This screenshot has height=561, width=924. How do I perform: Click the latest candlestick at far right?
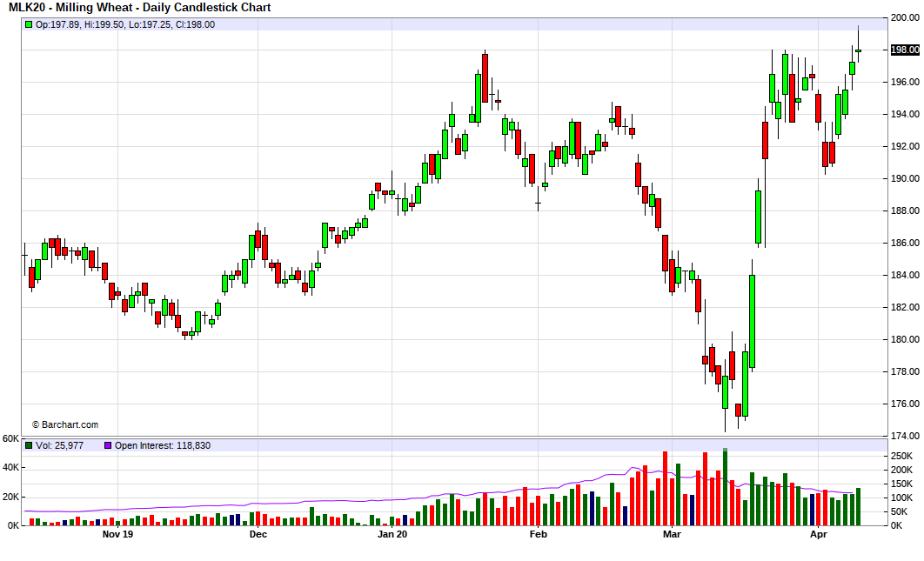[858, 50]
